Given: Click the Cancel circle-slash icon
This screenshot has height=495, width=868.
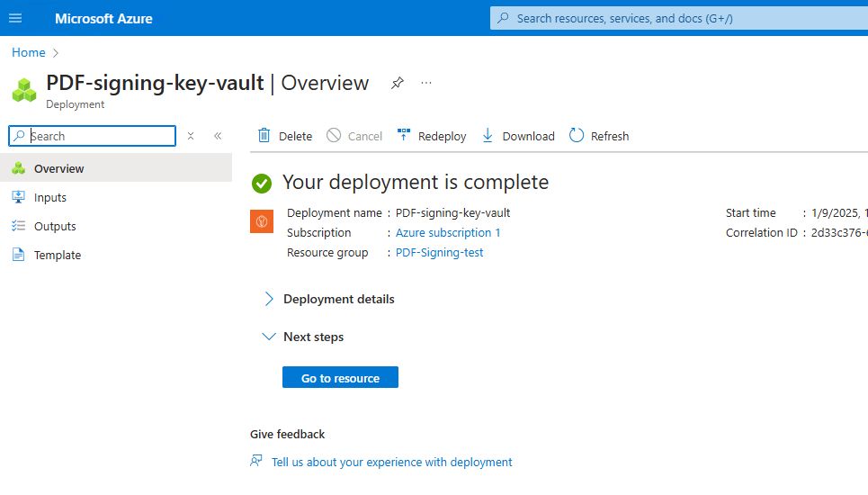Looking at the screenshot, I should pyautogui.click(x=334, y=135).
